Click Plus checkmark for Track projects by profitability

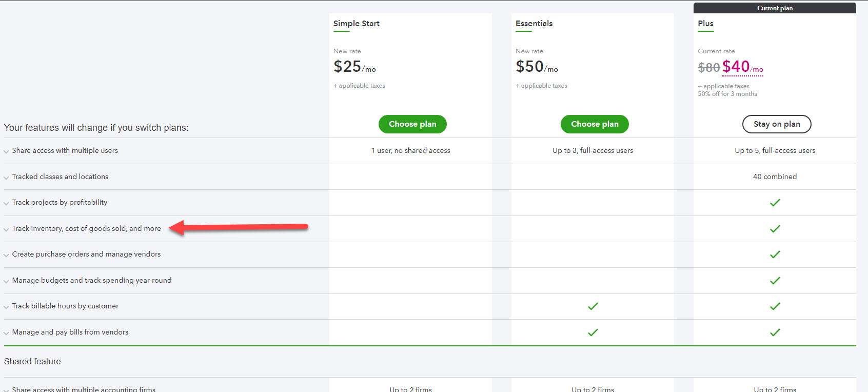coord(775,203)
